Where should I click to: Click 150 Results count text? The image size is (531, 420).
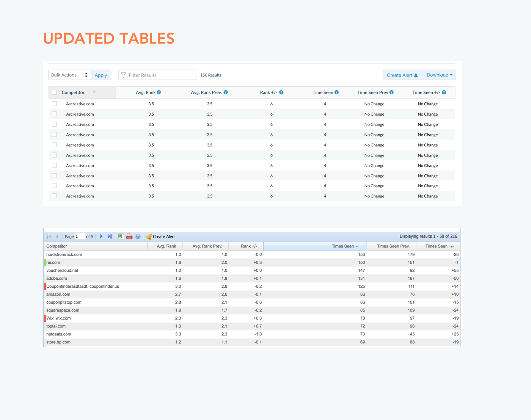tap(211, 75)
